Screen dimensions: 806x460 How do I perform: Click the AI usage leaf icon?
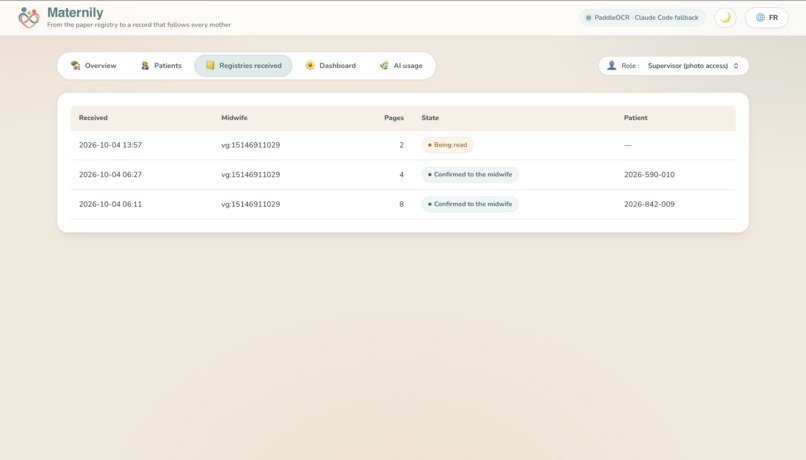pos(384,65)
